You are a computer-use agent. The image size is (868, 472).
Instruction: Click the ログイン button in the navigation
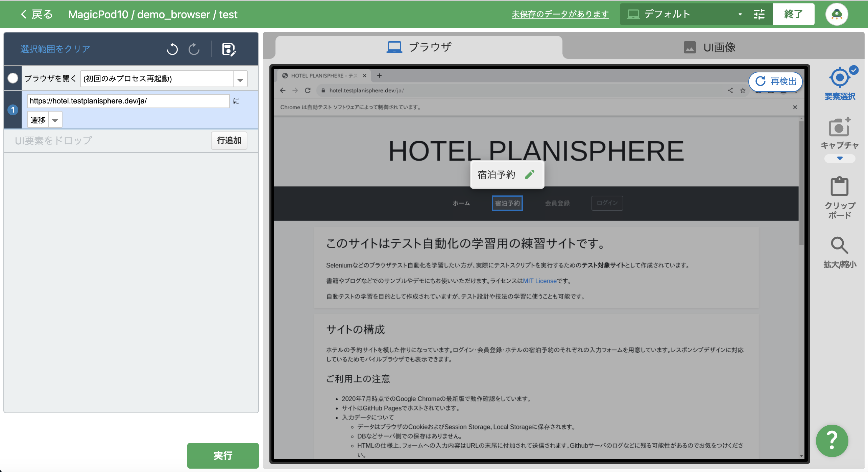(607, 203)
